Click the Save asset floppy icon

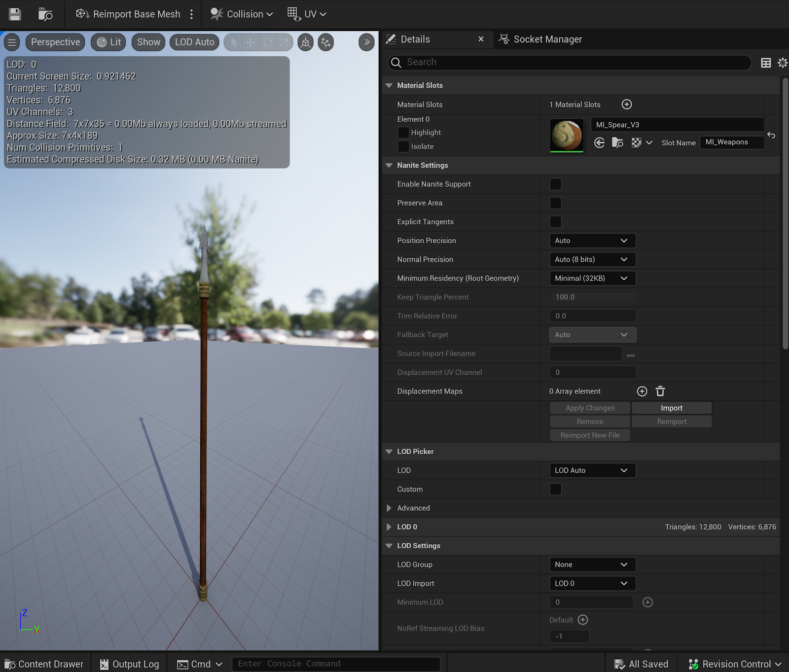(15, 14)
